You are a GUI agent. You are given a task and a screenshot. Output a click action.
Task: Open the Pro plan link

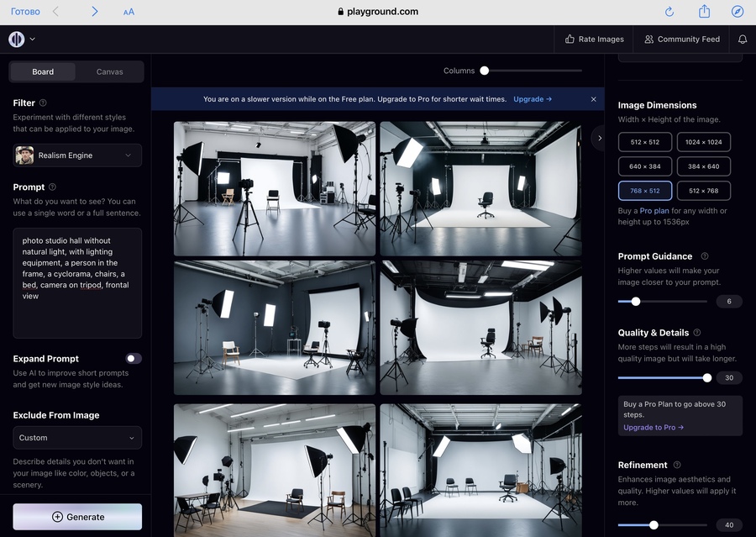654,211
